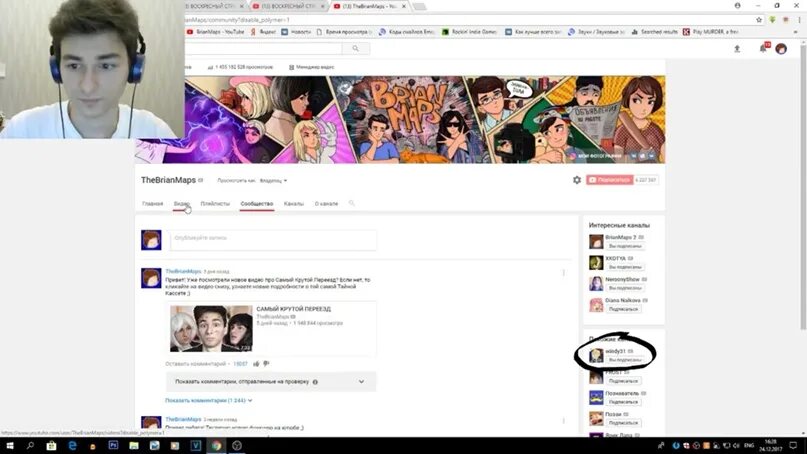Expand the Просмотреть как Владелец dropdown
Image resolution: width=807 pixels, height=454 pixels.
pyautogui.click(x=273, y=181)
